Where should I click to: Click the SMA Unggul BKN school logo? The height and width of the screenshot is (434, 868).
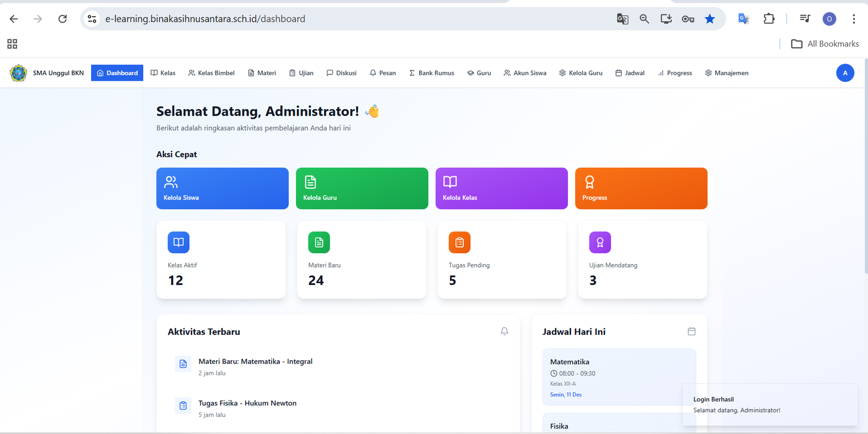click(x=18, y=73)
